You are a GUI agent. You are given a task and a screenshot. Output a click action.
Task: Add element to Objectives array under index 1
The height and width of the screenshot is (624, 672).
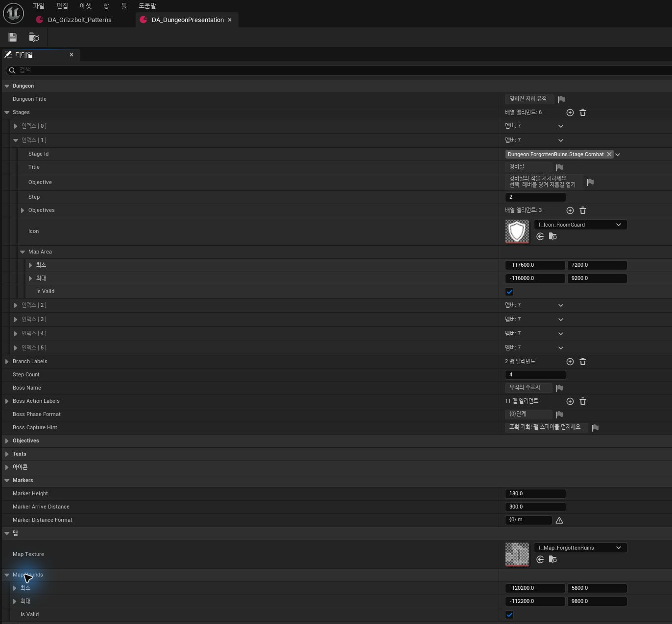point(570,210)
